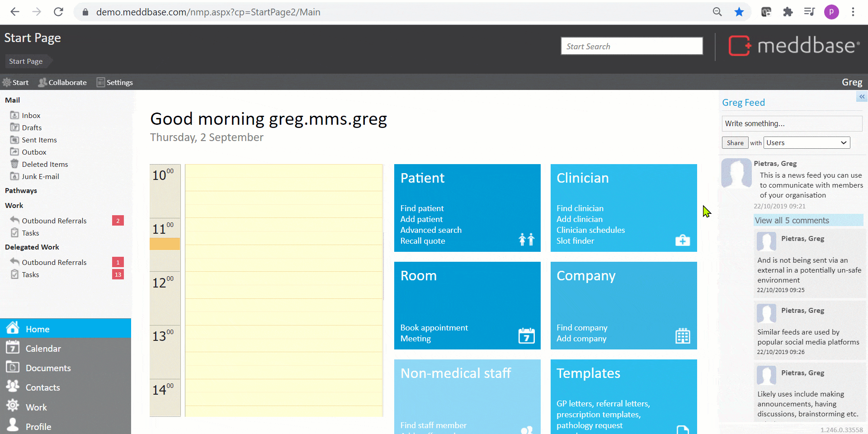Image resolution: width=868 pixels, height=434 pixels.
Task: Select the 12:00 slot in day schedule
Action: coord(283,285)
